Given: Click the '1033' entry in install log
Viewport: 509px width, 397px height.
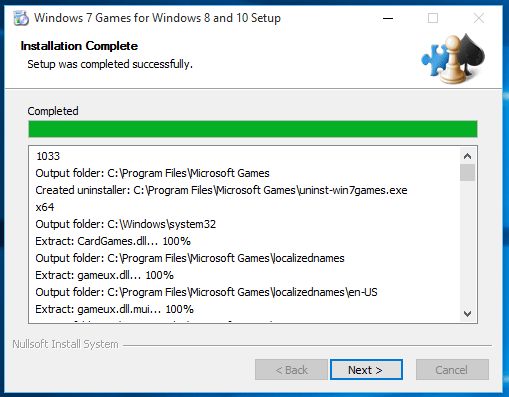Looking at the screenshot, I should [48, 156].
